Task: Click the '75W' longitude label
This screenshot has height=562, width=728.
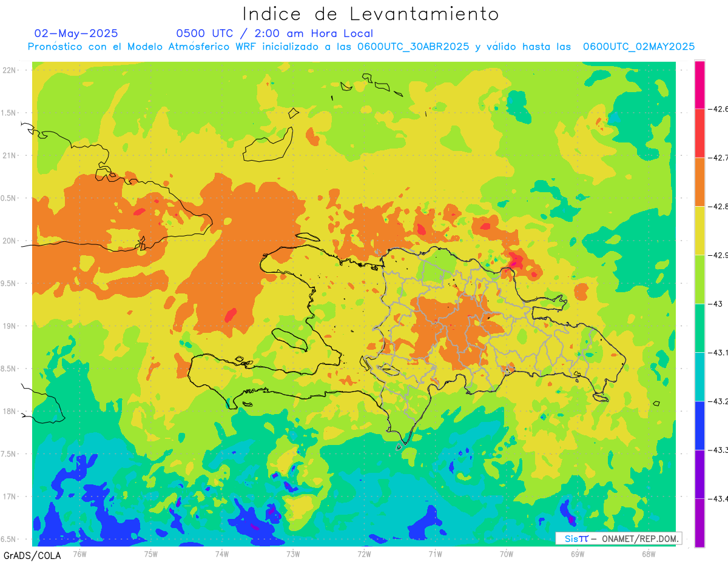Action: tap(150, 554)
